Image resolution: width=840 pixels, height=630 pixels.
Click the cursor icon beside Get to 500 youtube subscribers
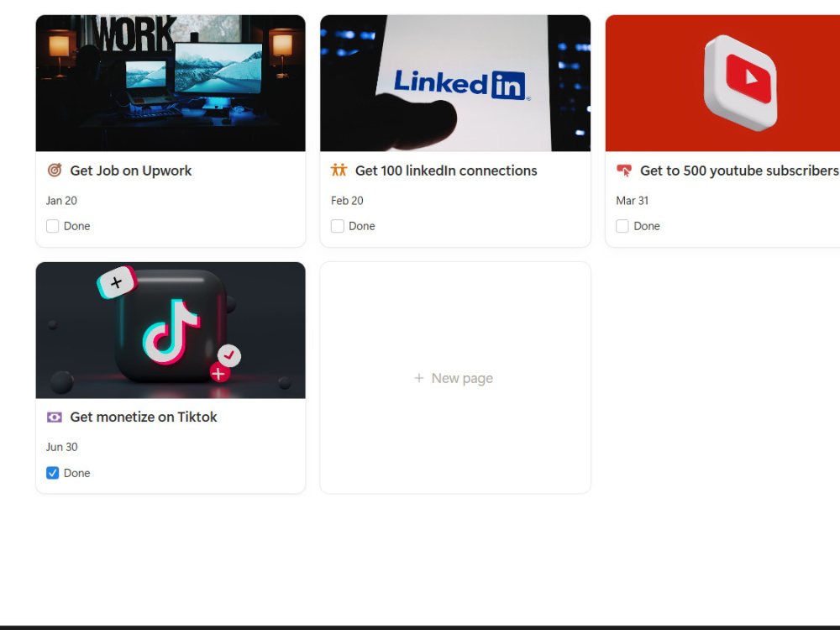point(624,171)
